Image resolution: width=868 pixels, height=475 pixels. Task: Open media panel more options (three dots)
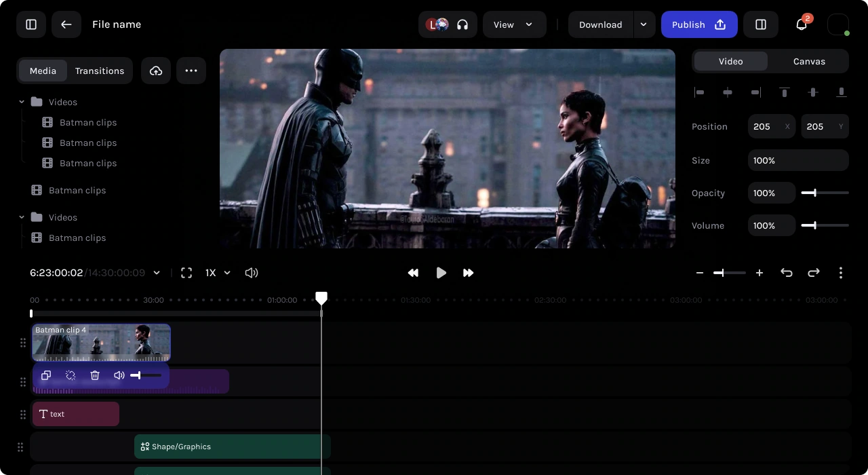coord(191,71)
